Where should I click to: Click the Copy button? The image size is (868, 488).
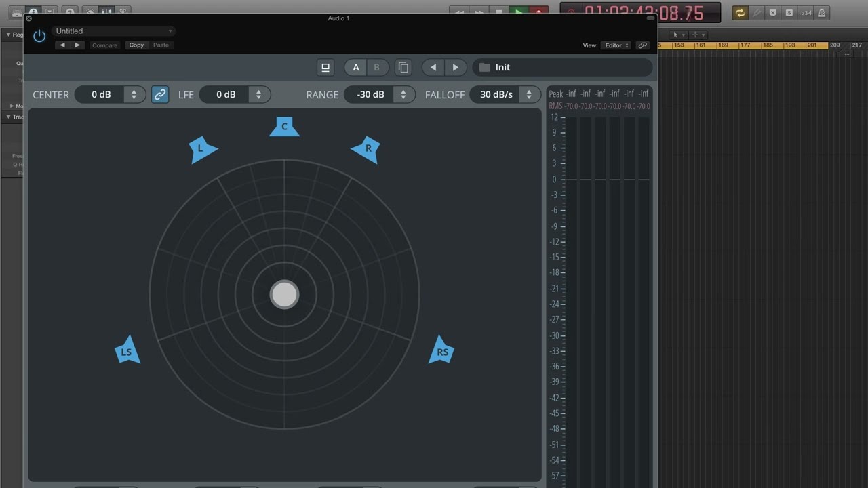pos(136,45)
